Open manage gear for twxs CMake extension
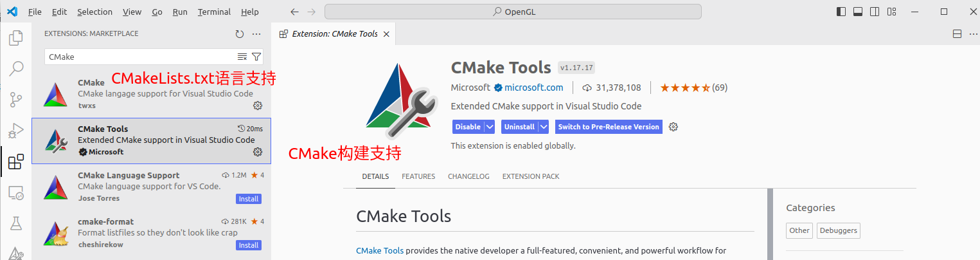The height and width of the screenshot is (260, 980). click(x=258, y=105)
